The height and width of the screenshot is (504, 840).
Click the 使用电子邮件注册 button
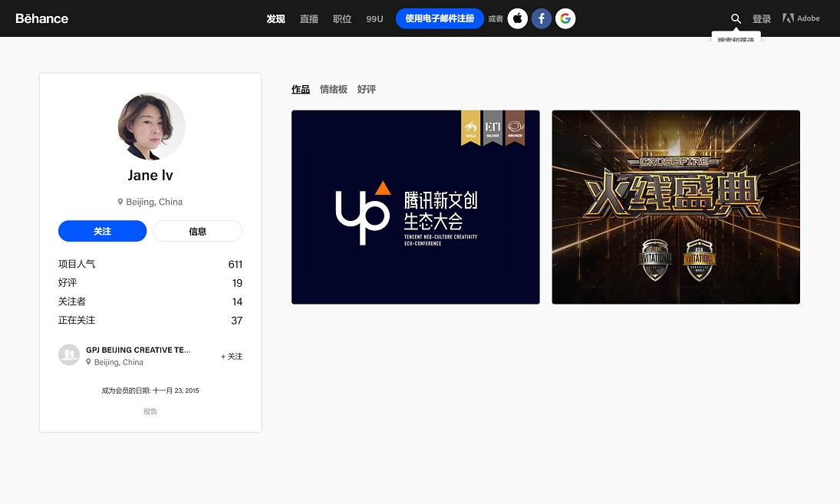pos(440,18)
